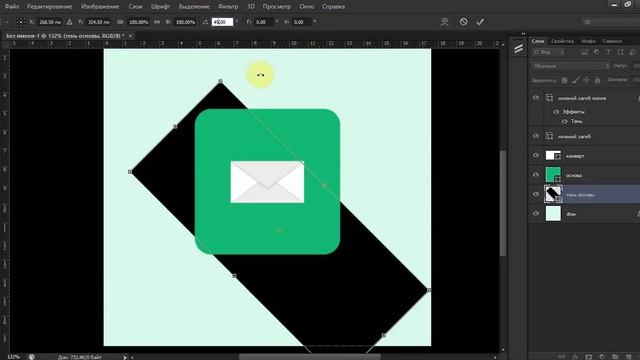Lock transparent pixels icon

click(564, 80)
